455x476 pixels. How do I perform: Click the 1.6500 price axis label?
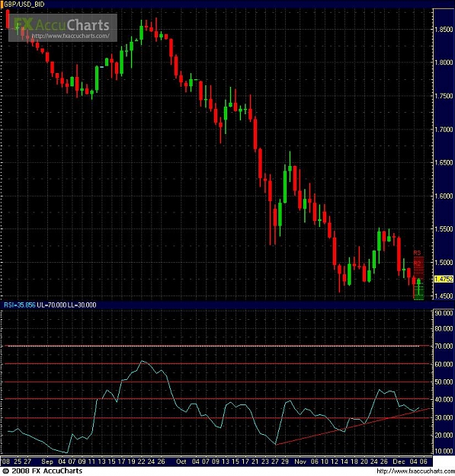pyautogui.click(x=444, y=162)
